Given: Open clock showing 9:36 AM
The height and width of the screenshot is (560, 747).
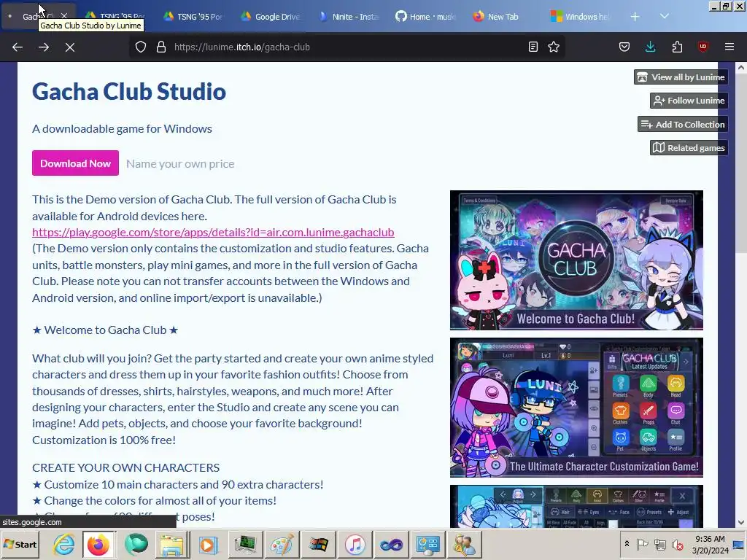Looking at the screenshot, I should tap(710, 545).
